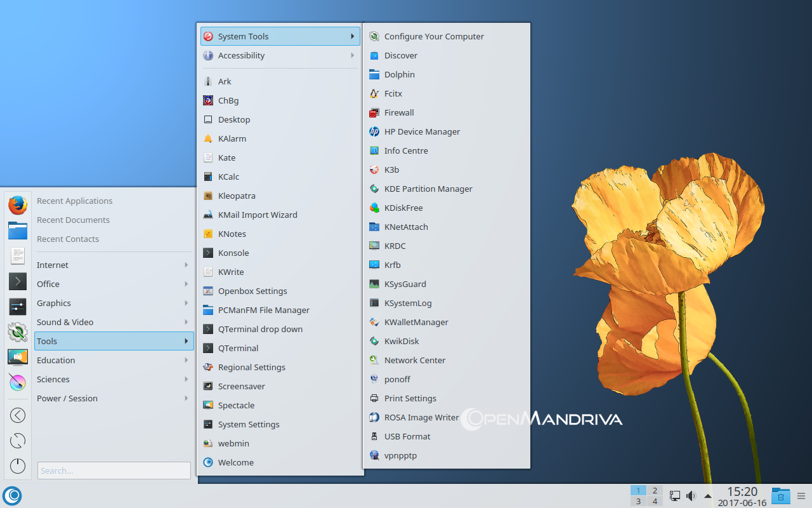Switch to virtual desktop 2

[655, 490]
